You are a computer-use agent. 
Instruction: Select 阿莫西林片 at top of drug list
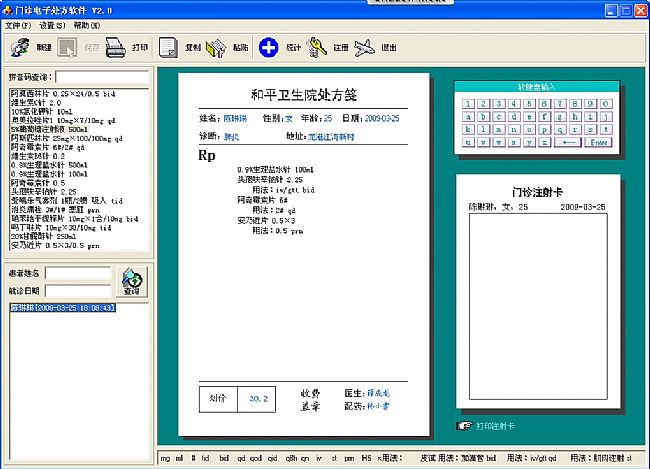pos(60,93)
